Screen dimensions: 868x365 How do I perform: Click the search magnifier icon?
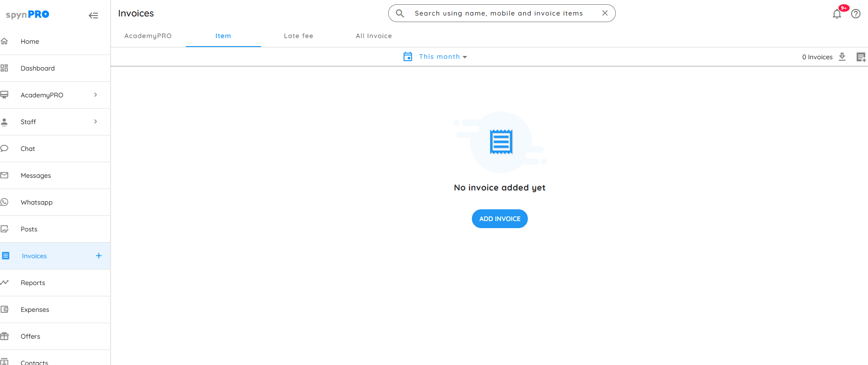(400, 13)
